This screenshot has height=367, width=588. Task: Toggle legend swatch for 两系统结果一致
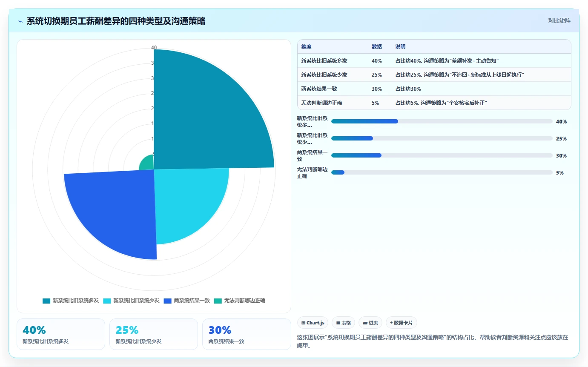(x=167, y=301)
